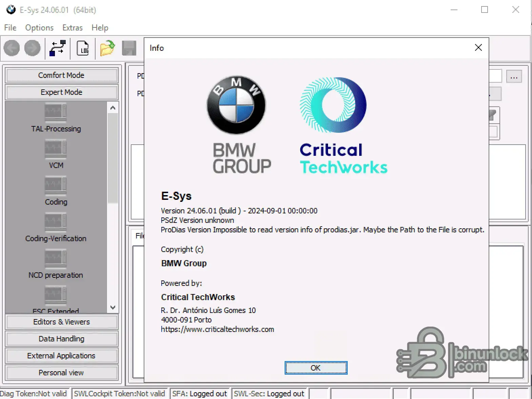Click the Expert Mode list scrollbar thumb
The image size is (532, 399).
[x=113, y=159]
